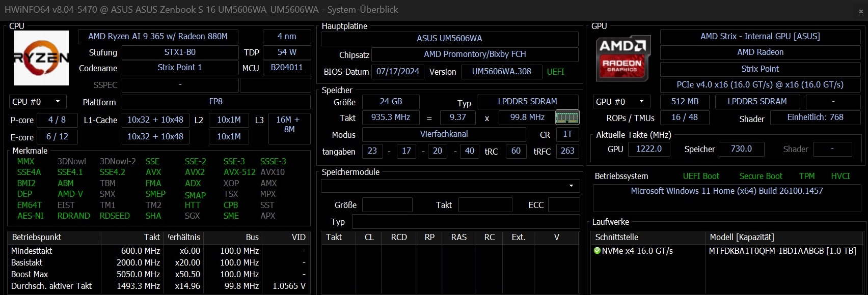
Task: Select the Durchsch. aktiver Takt row
Action: pyautogui.click(x=159, y=286)
